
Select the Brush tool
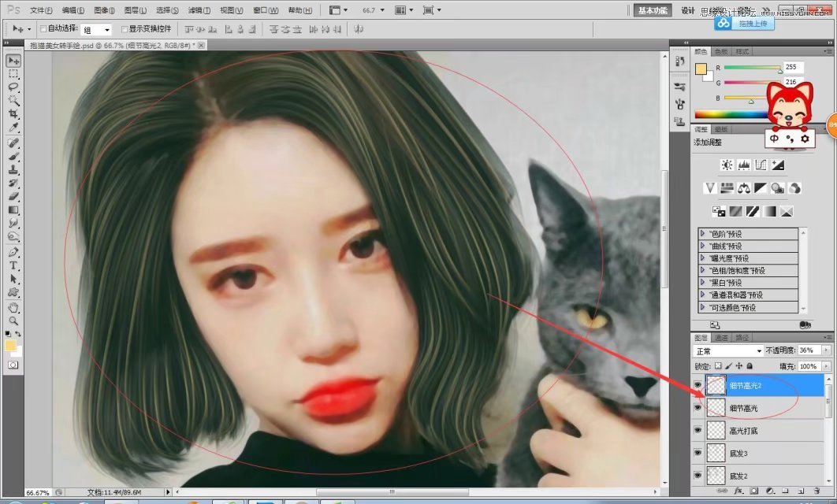pos(13,156)
